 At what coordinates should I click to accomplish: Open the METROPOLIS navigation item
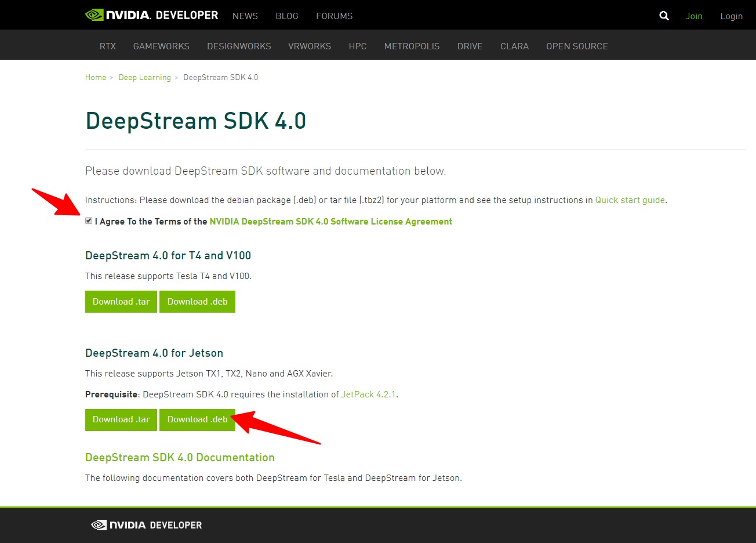[x=412, y=46]
